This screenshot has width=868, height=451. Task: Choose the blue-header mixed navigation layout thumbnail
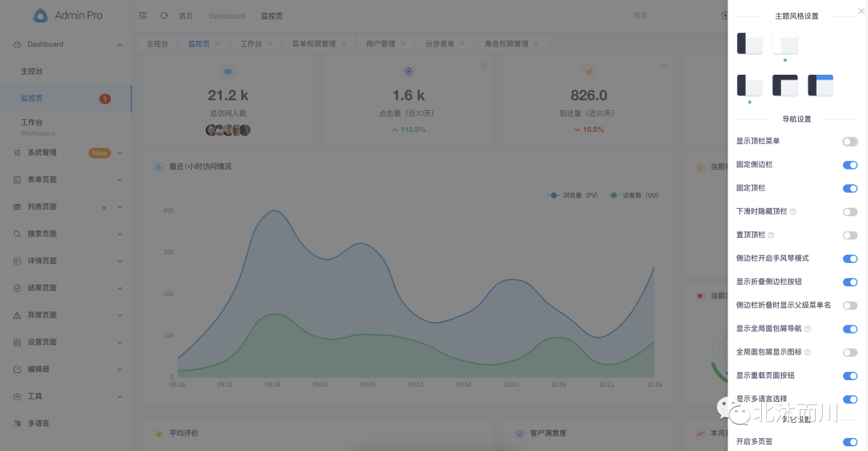coord(821,85)
